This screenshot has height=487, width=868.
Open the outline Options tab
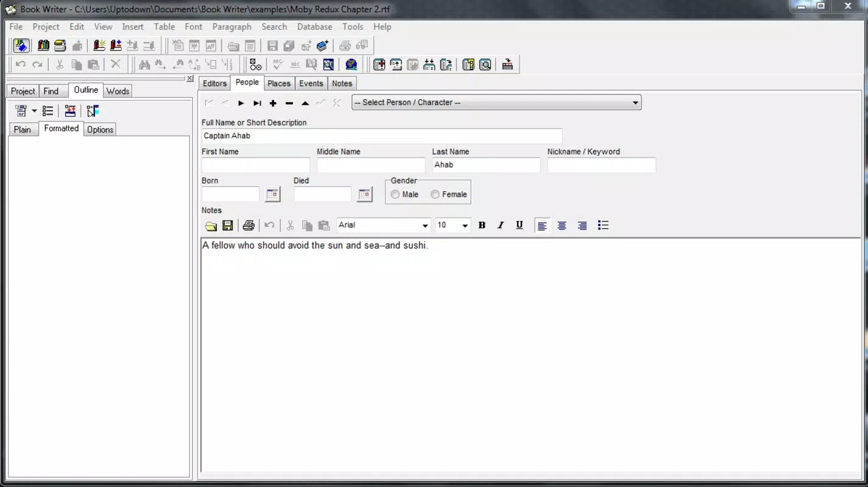click(x=100, y=129)
